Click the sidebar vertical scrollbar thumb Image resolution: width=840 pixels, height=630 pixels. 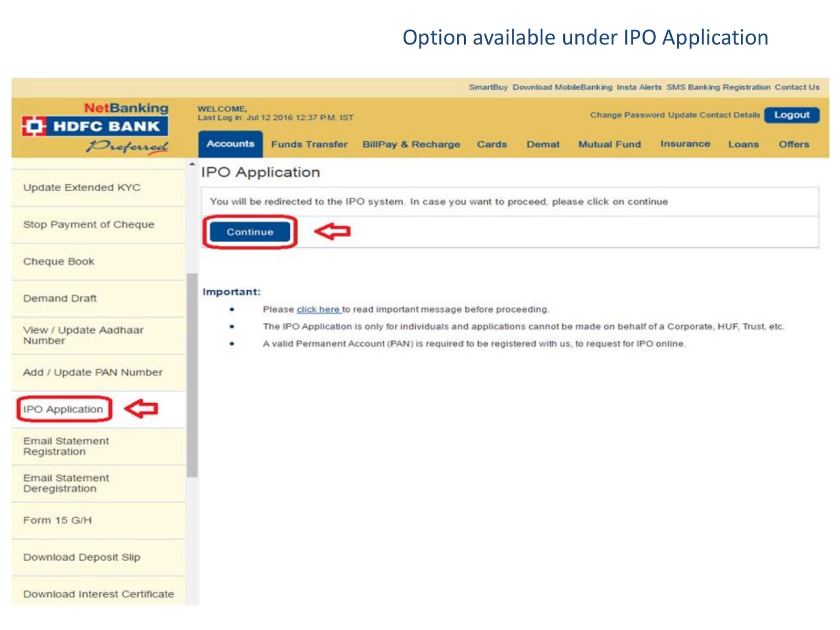pos(192,375)
